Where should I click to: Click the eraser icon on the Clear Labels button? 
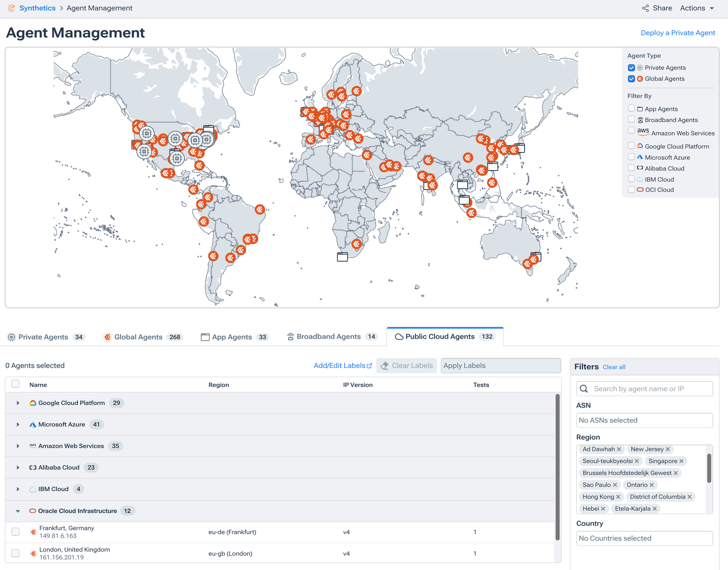click(384, 365)
